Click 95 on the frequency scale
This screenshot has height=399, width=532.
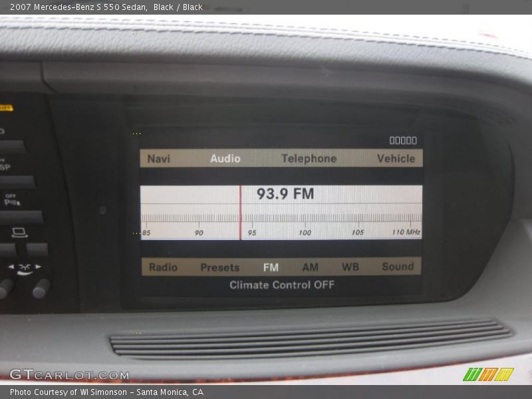252,233
